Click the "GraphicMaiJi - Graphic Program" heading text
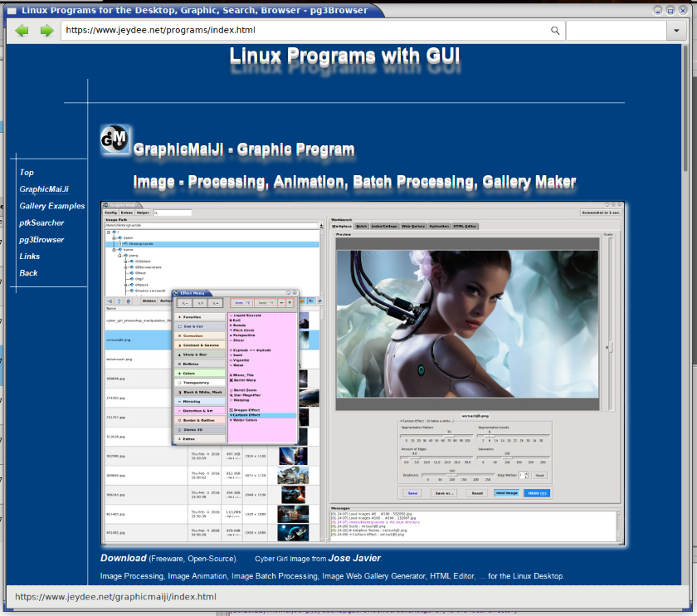Viewport: 697px width, 616px height. click(x=244, y=149)
